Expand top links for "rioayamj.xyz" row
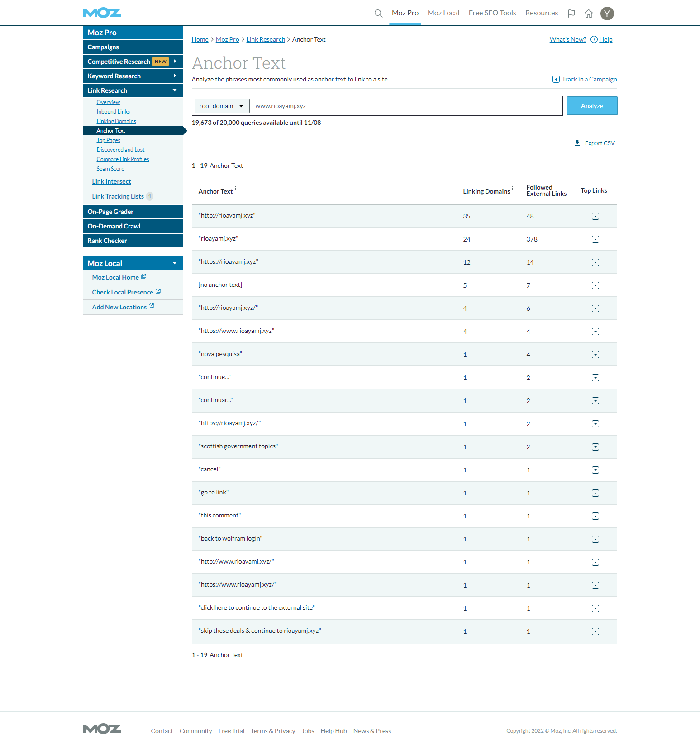Viewport: 700px width, 754px height. click(595, 239)
